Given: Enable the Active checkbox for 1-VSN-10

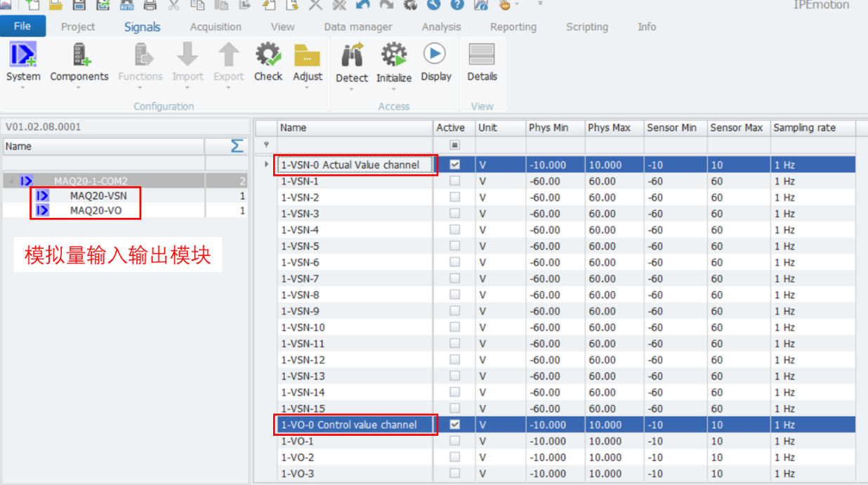Looking at the screenshot, I should tap(454, 327).
